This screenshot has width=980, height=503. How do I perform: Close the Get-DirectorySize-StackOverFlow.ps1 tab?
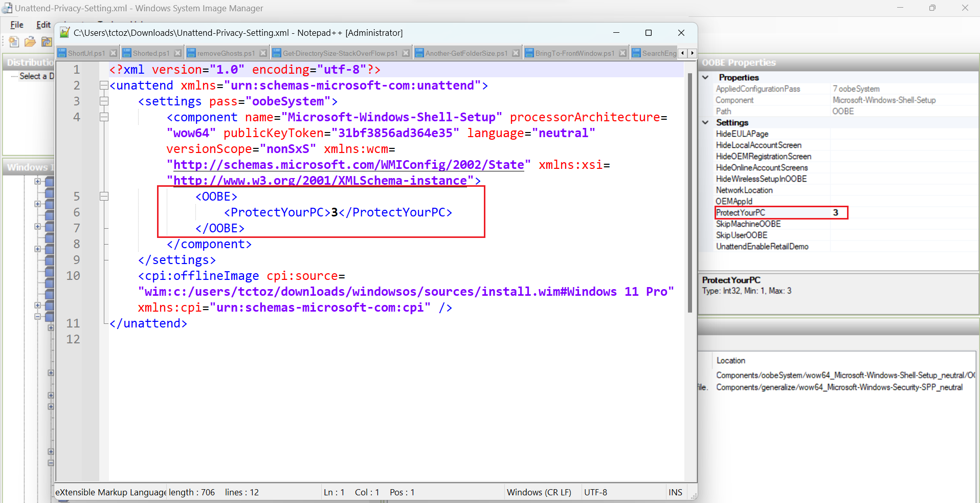coord(406,53)
